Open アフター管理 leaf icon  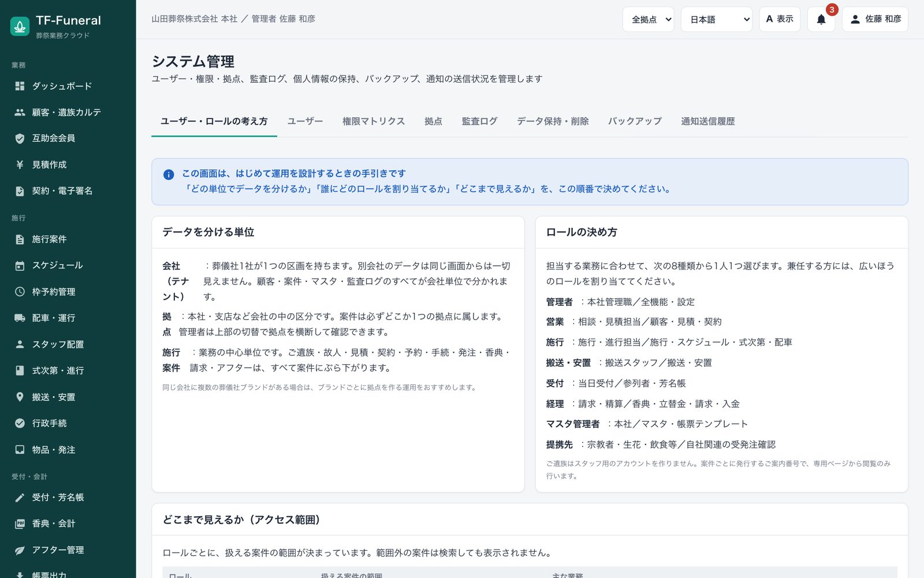pyautogui.click(x=20, y=550)
